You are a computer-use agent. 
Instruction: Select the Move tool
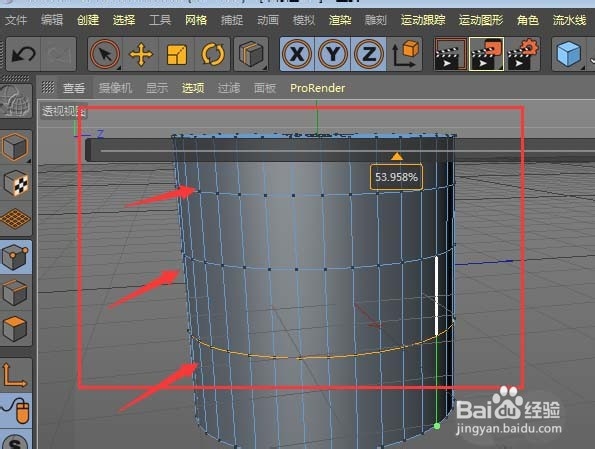coord(141,54)
